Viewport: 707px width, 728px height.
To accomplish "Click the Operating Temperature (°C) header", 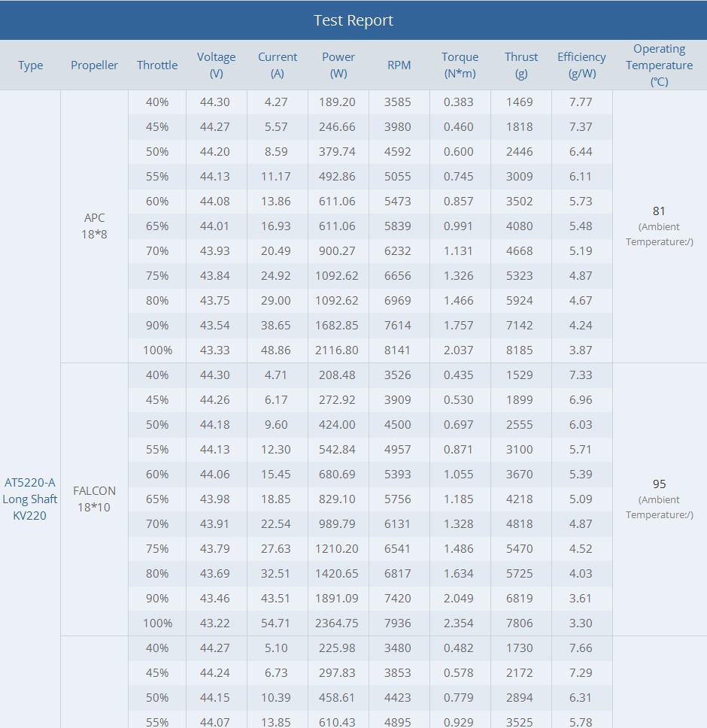I will point(659,65).
